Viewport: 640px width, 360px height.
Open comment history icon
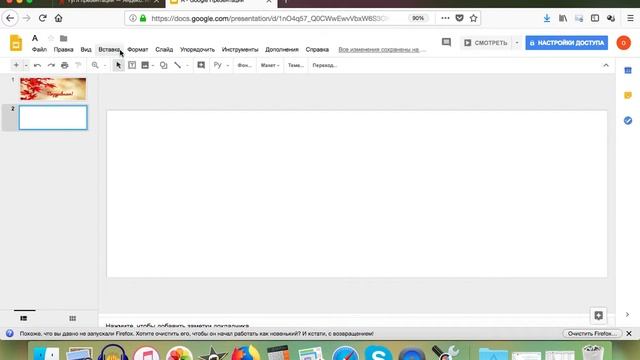[446, 42]
